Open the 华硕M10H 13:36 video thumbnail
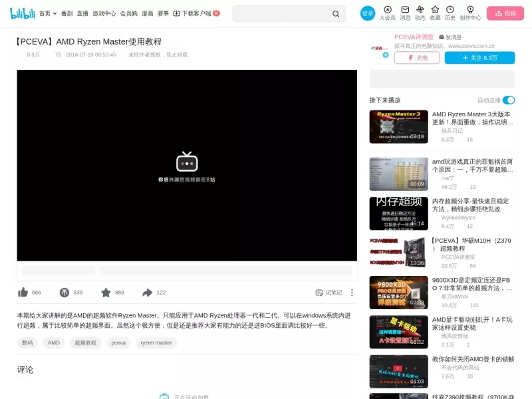 [x=398, y=253]
